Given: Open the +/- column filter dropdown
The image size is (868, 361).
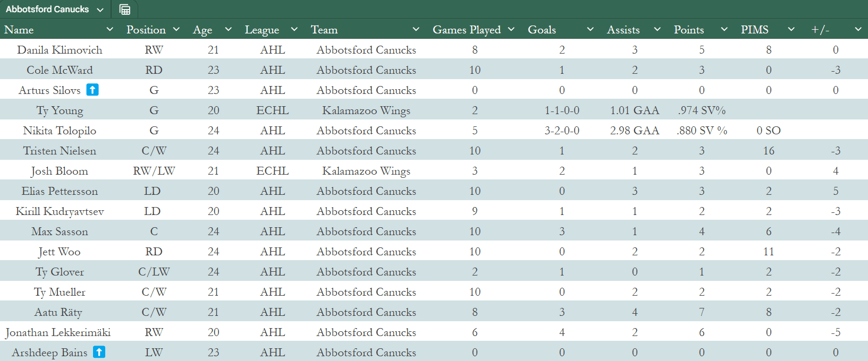Looking at the screenshot, I should [x=858, y=29].
